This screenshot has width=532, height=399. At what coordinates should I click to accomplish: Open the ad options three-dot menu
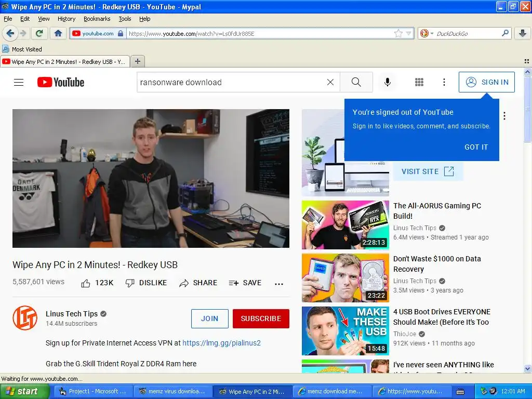[504, 116]
